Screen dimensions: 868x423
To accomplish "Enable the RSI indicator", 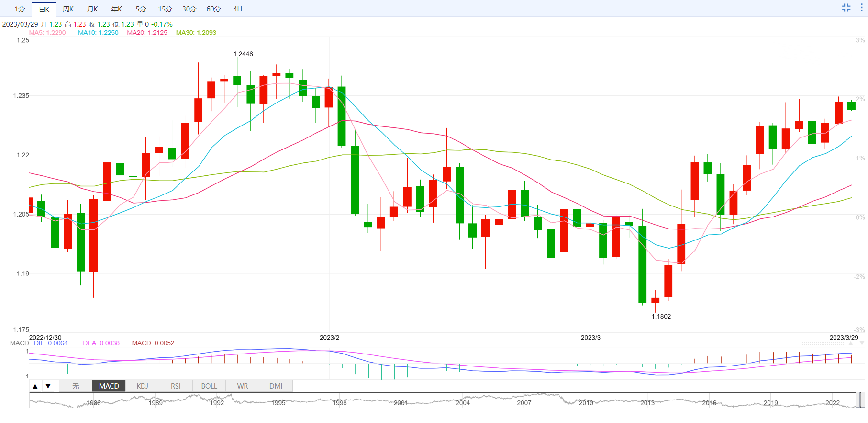I will tap(176, 386).
